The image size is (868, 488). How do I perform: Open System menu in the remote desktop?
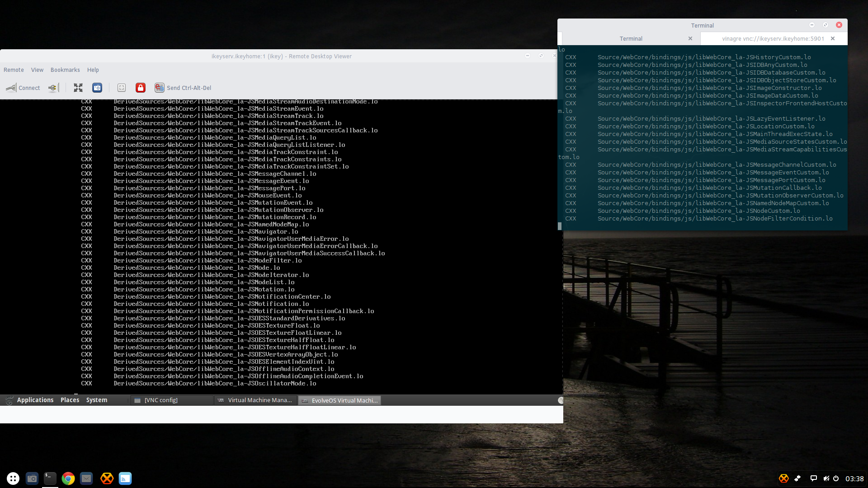tap(97, 400)
